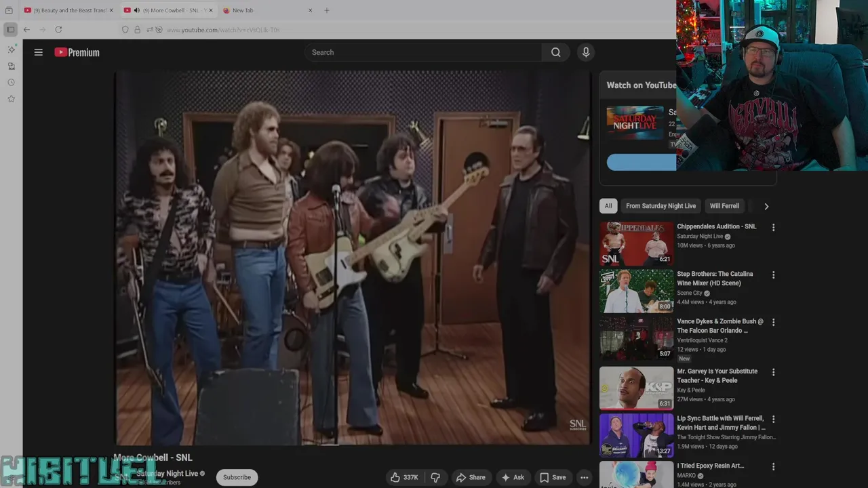The height and width of the screenshot is (488, 868).
Task: Go to YouTube Premium home logo
Action: click(x=77, y=52)
